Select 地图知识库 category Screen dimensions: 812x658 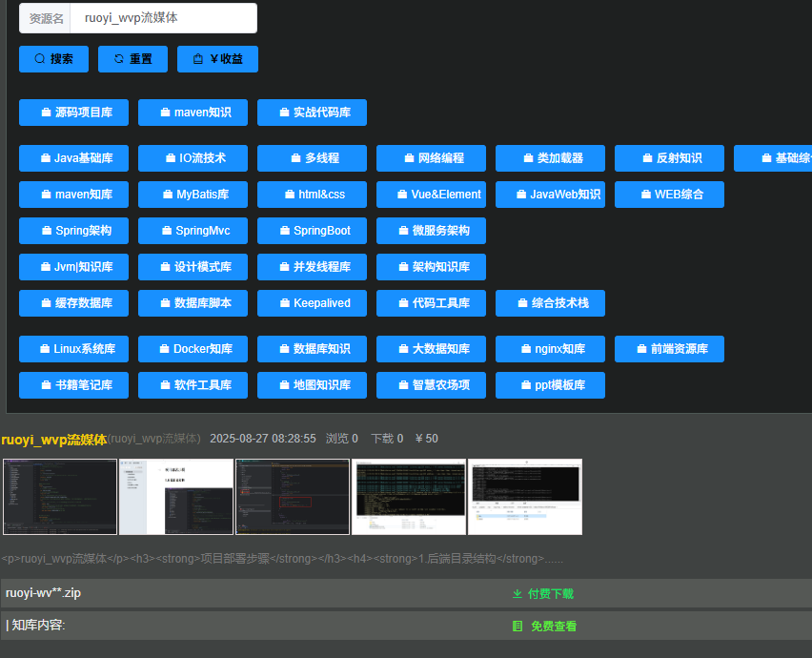click(x=312, y=385)
